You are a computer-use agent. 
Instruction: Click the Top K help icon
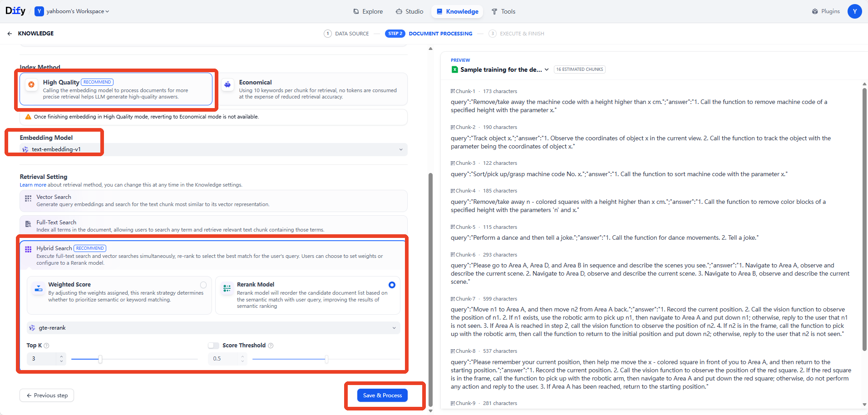[46, 346]
